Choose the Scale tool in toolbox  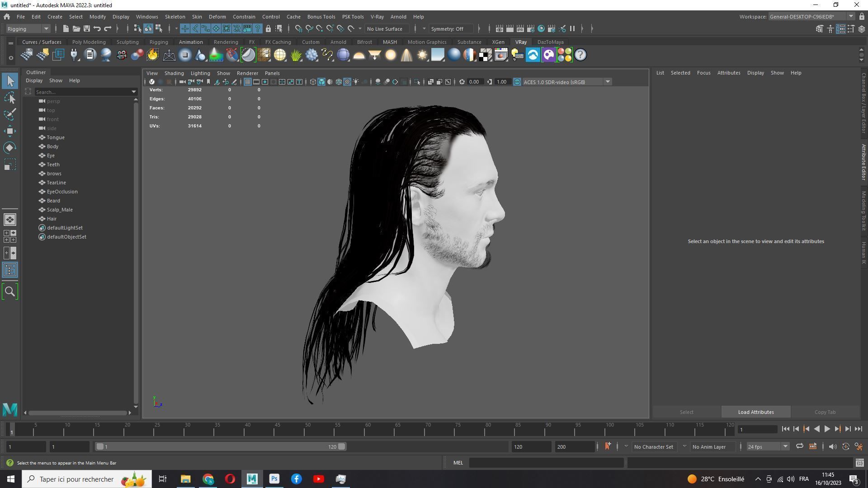(10, 164)
